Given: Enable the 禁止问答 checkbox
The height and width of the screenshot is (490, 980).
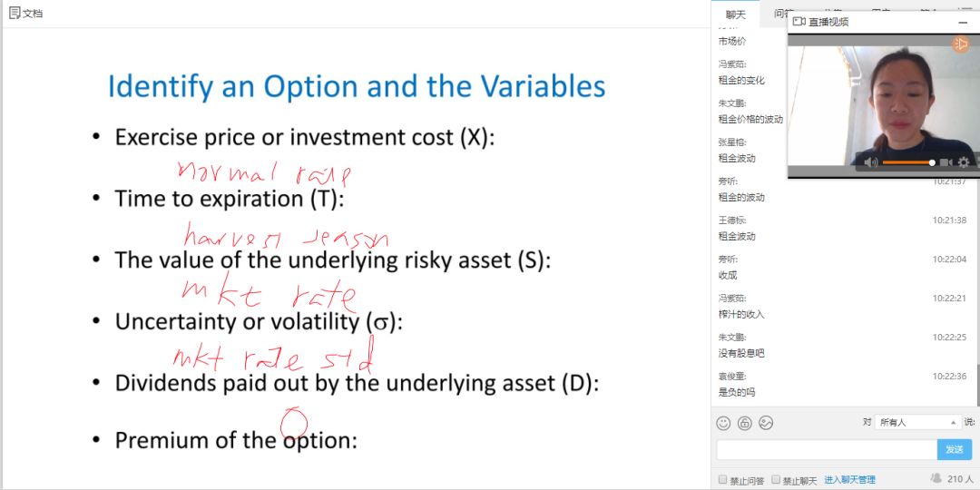Looking at the screenshot, I should tap(723, 479).
